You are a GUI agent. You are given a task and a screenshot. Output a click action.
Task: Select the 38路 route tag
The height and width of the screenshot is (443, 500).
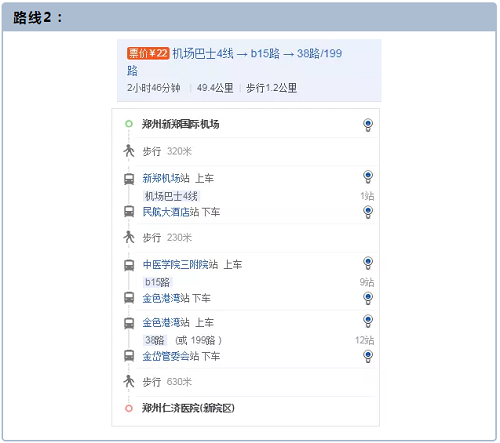[x=155, y=340]
